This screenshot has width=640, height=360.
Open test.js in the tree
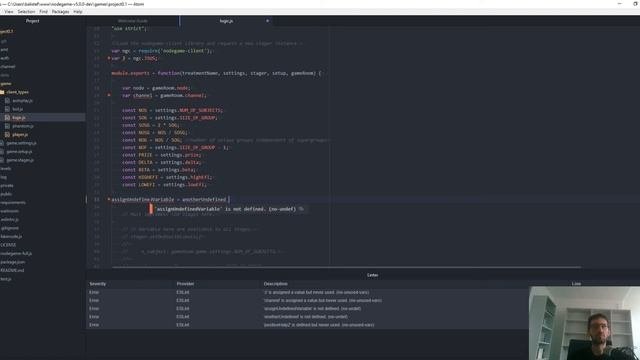tap(6, 279)
